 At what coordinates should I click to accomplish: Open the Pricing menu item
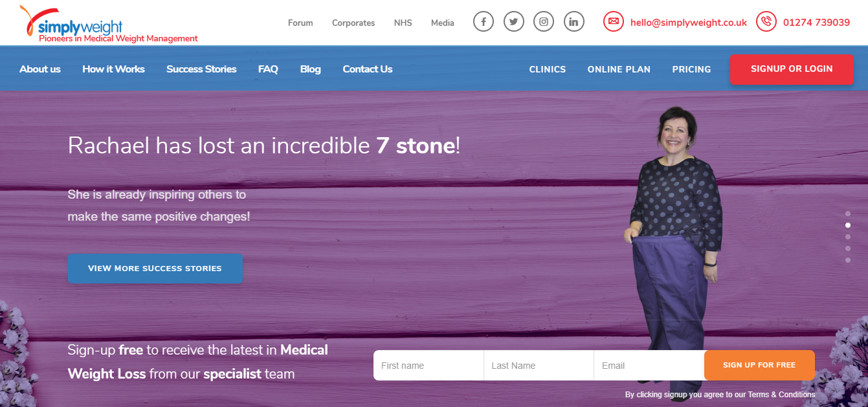[691, 69]
